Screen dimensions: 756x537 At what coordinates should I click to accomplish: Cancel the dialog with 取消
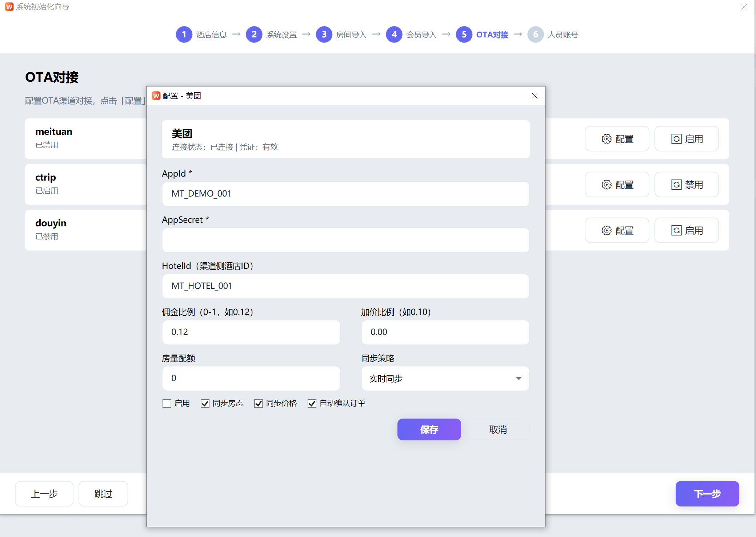498,429
